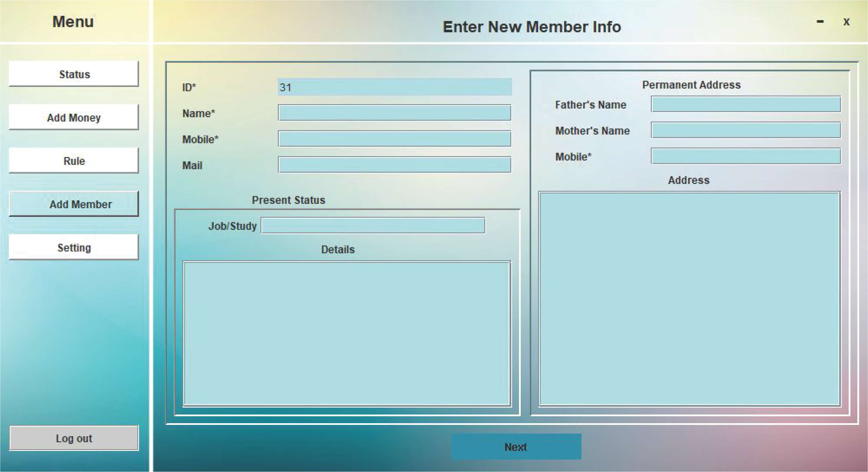Open the Rule section
Viewport: 868px width, 472px height.
pyautogui.click(x=73, y=161)
